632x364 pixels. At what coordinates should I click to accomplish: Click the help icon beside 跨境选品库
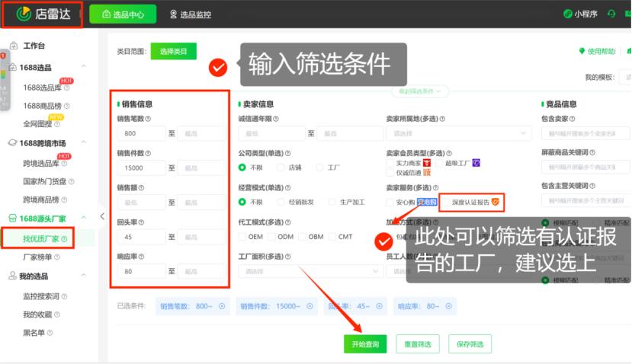tap(65, 163)
